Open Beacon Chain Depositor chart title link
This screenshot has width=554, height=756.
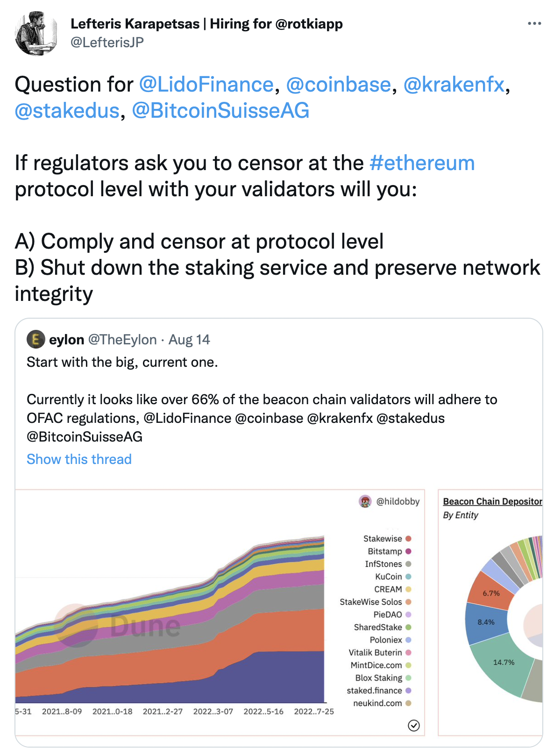pyautogui.click(x=492, y=501)
